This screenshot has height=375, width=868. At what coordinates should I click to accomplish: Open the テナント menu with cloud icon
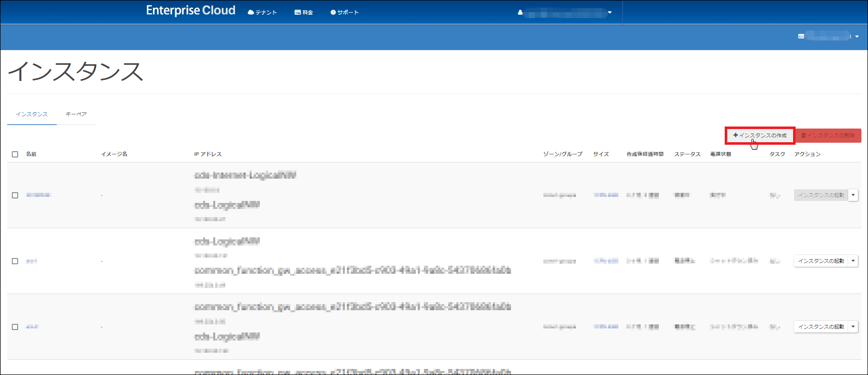point(262,12)
